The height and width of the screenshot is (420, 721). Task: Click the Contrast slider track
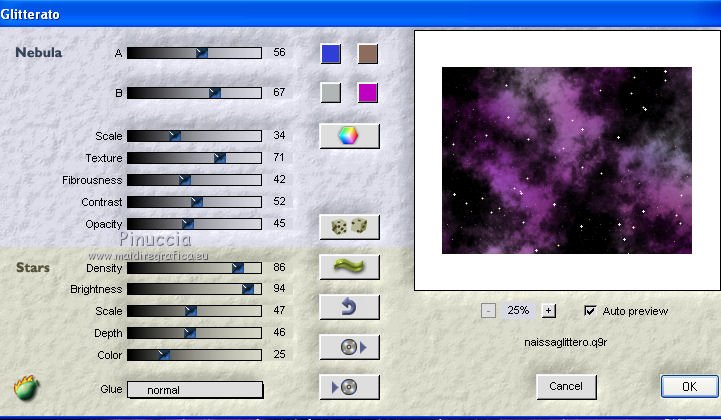[x=195, y=202]
